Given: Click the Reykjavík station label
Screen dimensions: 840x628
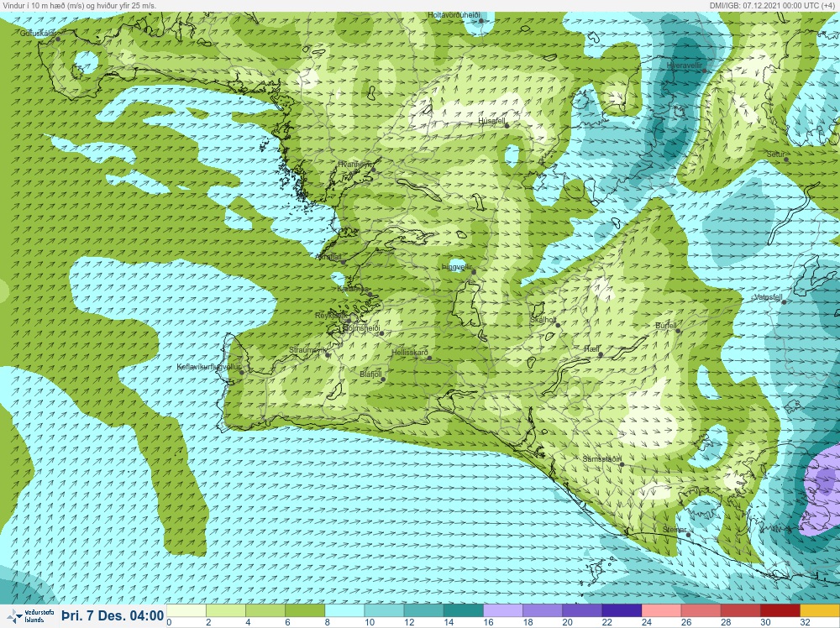Looking at the screenshot, I should tap(331, 316).
